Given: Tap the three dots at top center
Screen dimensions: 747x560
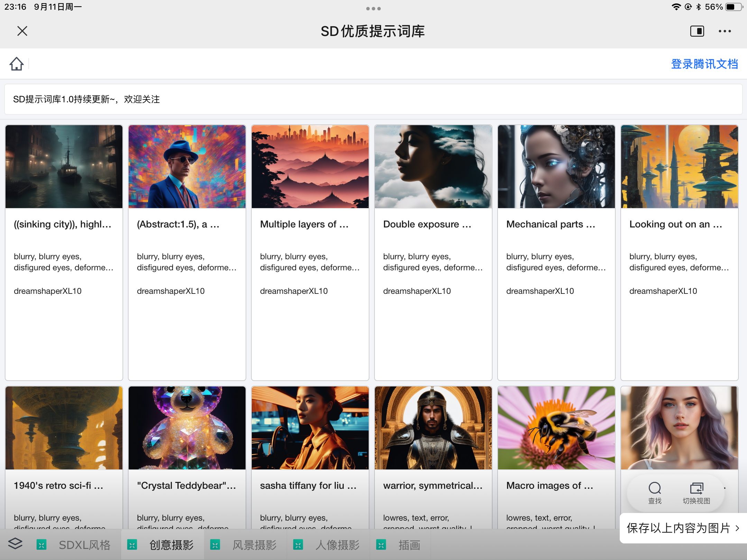Looking at the screenshot, I should pos(373,9).
